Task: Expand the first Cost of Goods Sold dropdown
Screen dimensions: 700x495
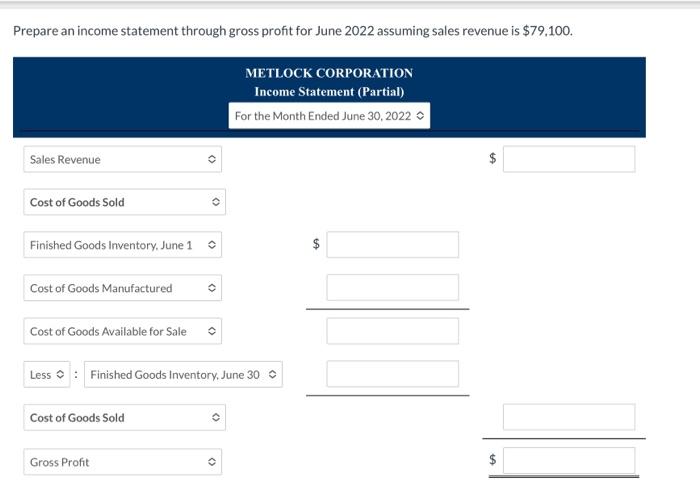Action: pyautogui.click(x=124, y=202)
